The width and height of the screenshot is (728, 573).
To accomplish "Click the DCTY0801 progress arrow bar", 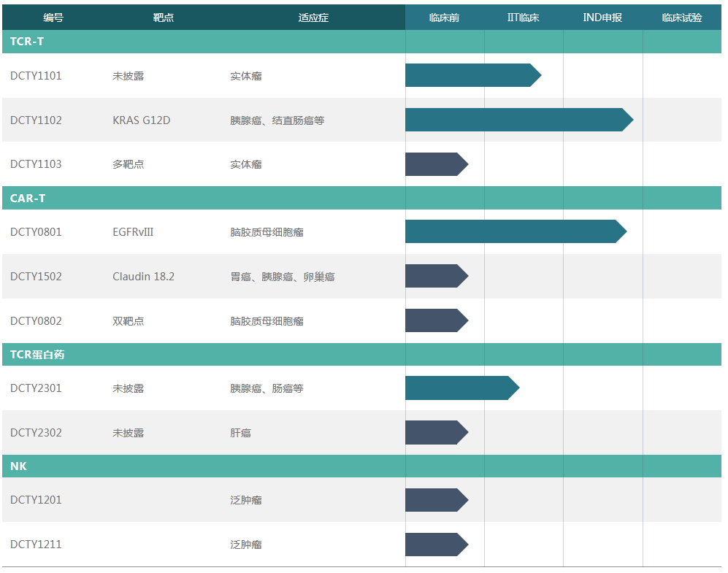I will click(516, 231).
